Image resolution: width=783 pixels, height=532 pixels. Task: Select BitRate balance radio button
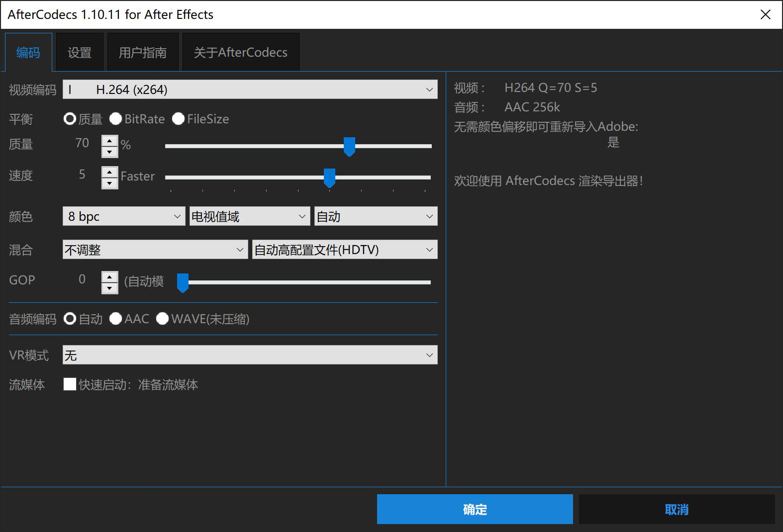click(x=116, y=119)
